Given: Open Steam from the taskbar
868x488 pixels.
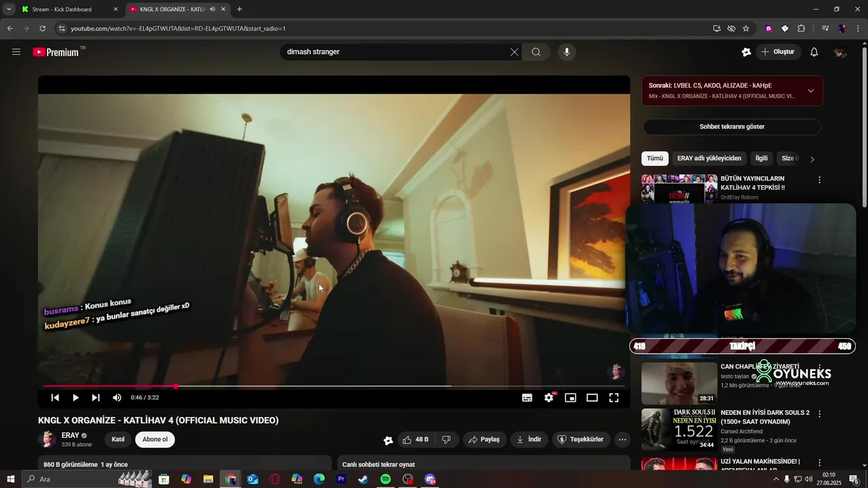Looking at the screenshot, I should coord(363,479).
